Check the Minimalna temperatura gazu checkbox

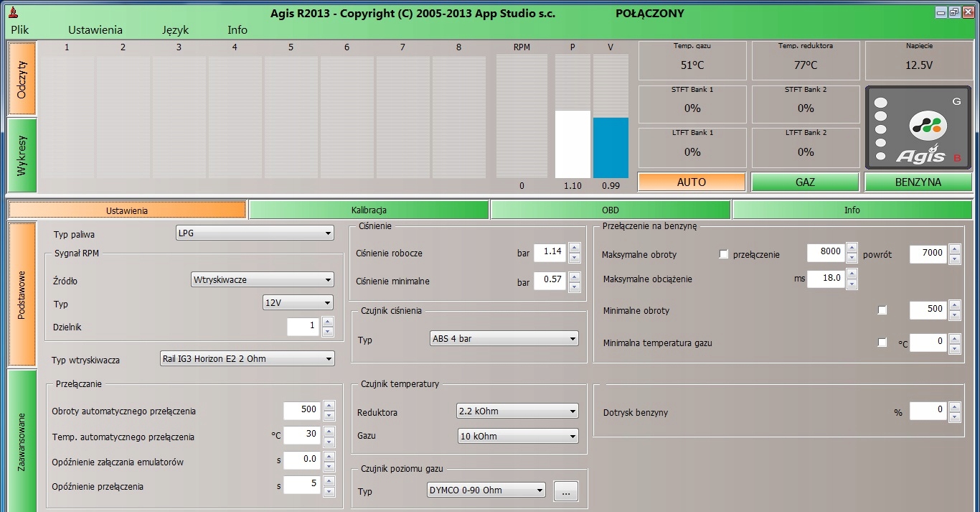[882, 343]
